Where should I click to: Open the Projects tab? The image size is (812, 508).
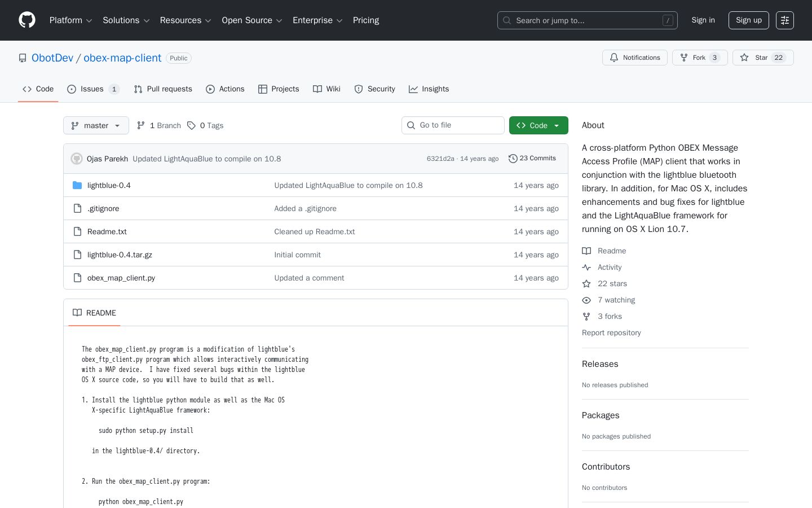tap(279, 89)
